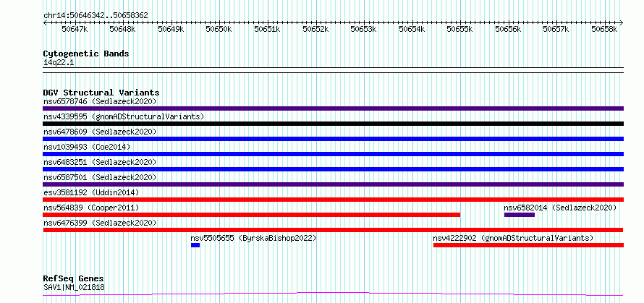Click the nsv1039493 (Coe2014) label
644x303 pixels.
[x=88, y=147]
